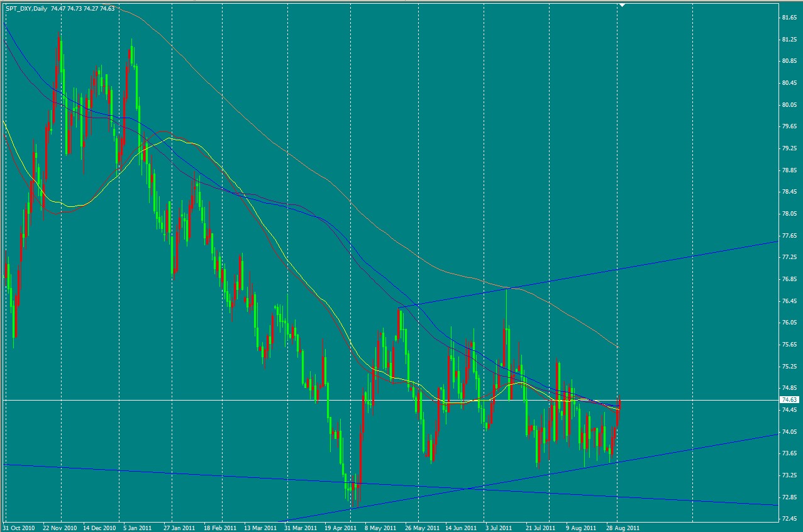
Task: Select the 81.65 price axis label
Action: [x=789, y=18]
